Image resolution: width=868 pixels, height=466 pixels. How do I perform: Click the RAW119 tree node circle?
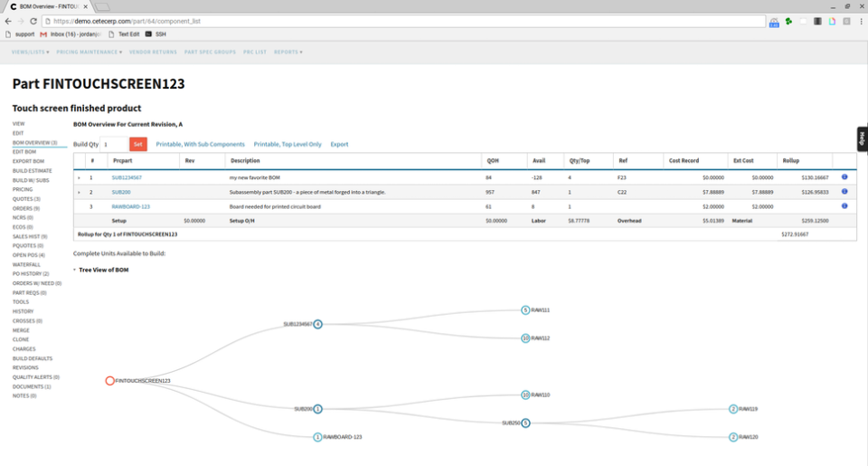(x=733, y=409)
